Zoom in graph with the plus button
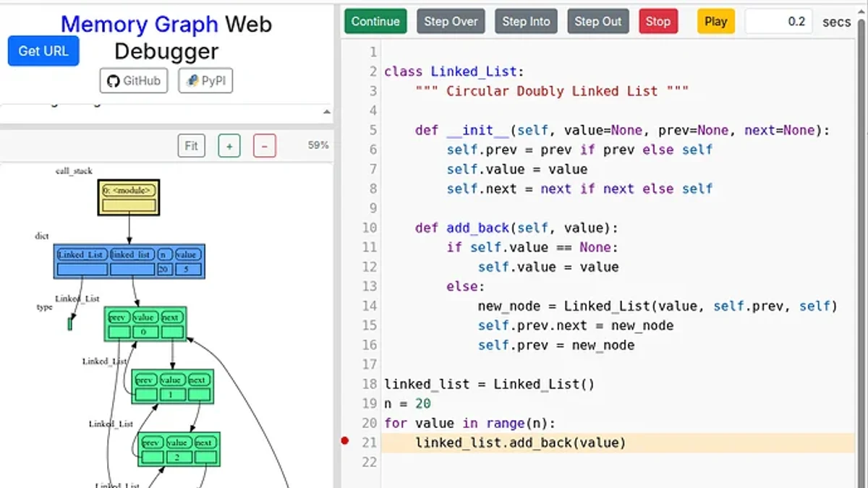Screen dimensions: 868x488 (x=229, y=145)
